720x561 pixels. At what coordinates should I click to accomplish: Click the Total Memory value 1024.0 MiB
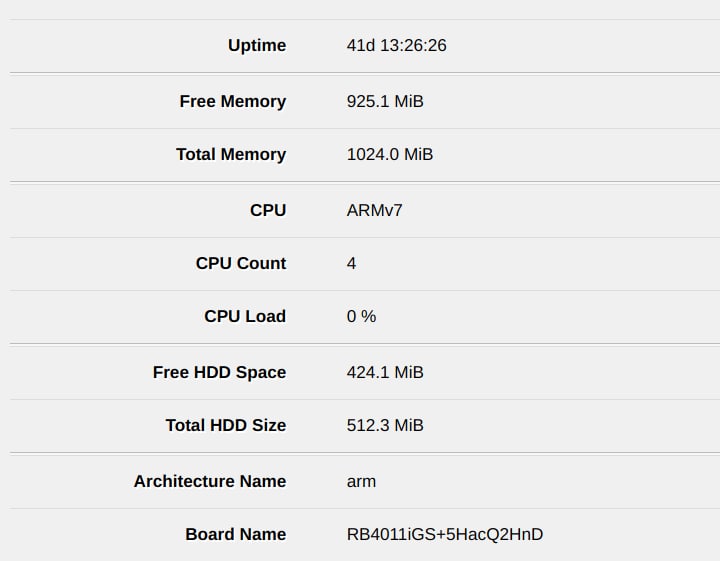[389, 154]
